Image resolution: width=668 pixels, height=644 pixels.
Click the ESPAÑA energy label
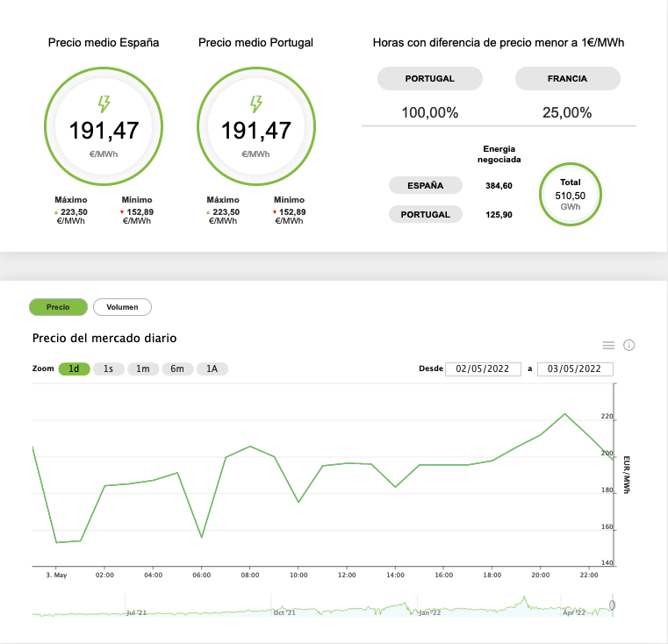pos(426,185)
